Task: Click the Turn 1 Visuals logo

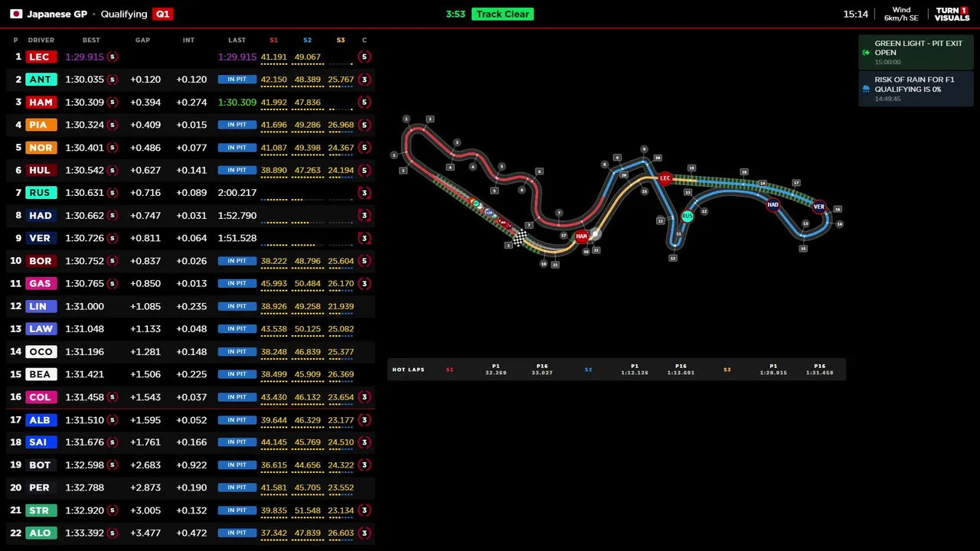Action: pyautogui.click(x=952, y=14)
